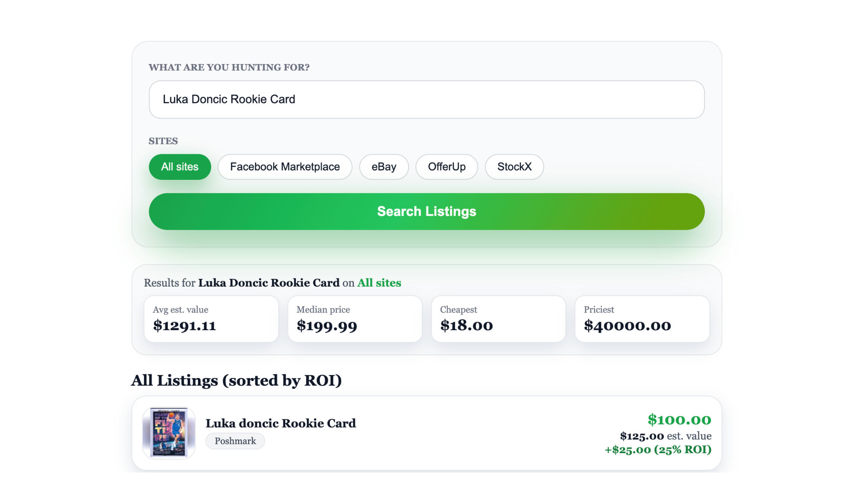Click the Cheapest $18.00 stat card
The width and height of the screenshot is (855, 504).
[498, 319]
